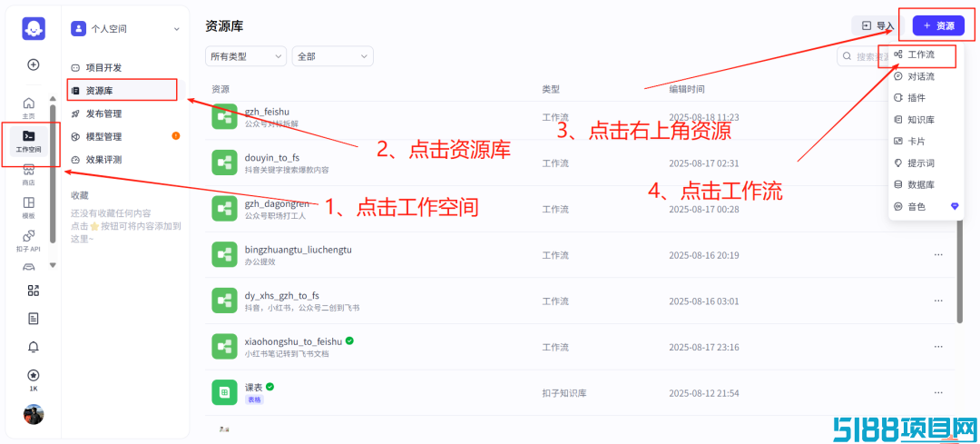The image size is (980, 444).
Task: Click date 2025-08-18 11:23
Action: [x=704, y=117]
